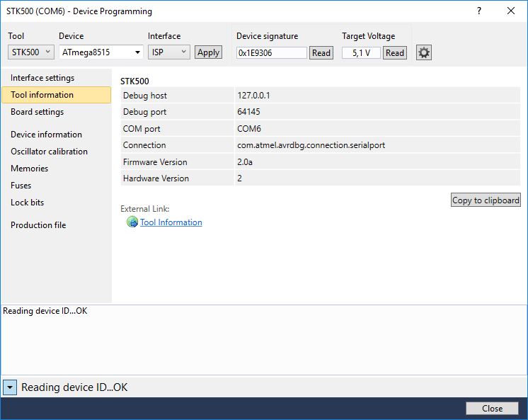This screenshot has height=420, width=528.
Task: Click the Debug host value 127.0.0.1
Action: click(377, 96)
